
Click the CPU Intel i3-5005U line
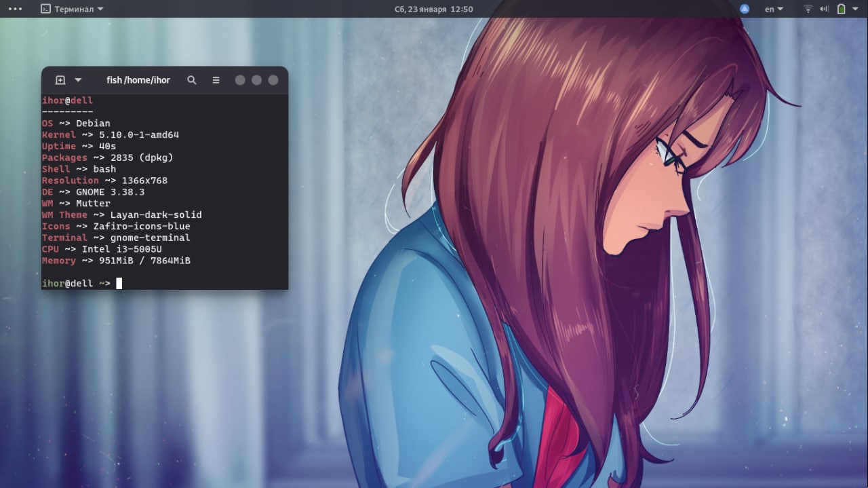pos(102,249)
